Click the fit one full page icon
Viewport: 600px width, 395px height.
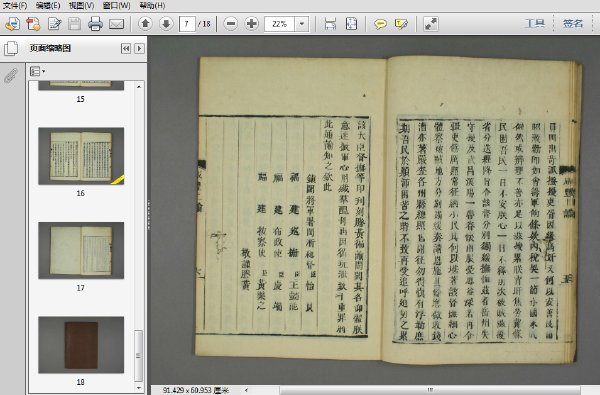351,24
